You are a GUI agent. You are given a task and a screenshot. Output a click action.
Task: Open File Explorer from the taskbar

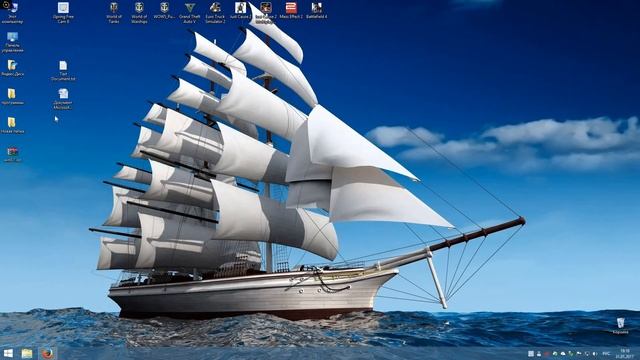(x=27, y=353)
